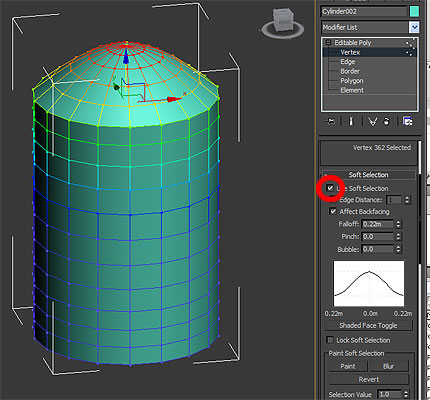The height and width of the screenshot is (400, 430).
Task: Click the 'Vertex 362 Selected' status text
Action: point(382,148)
